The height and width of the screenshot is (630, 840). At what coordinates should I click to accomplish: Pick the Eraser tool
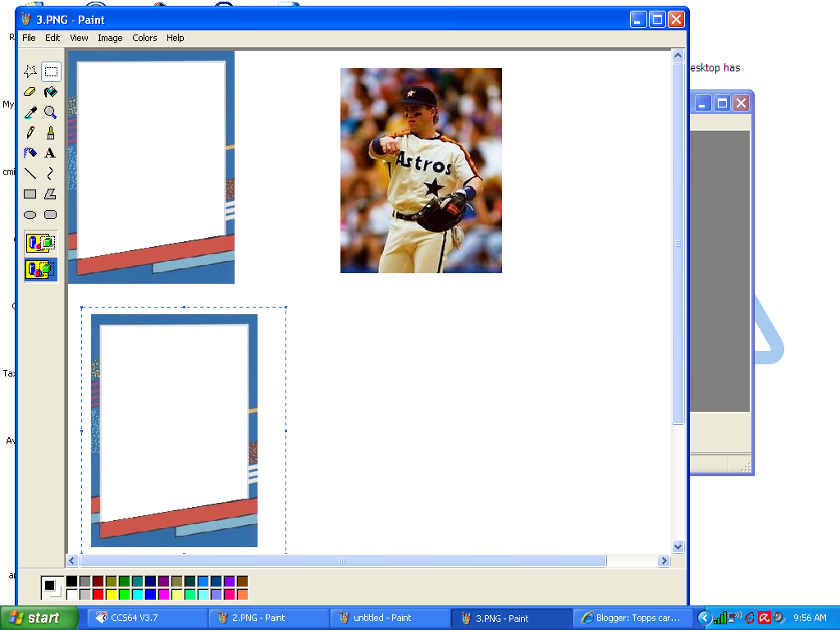30,92
